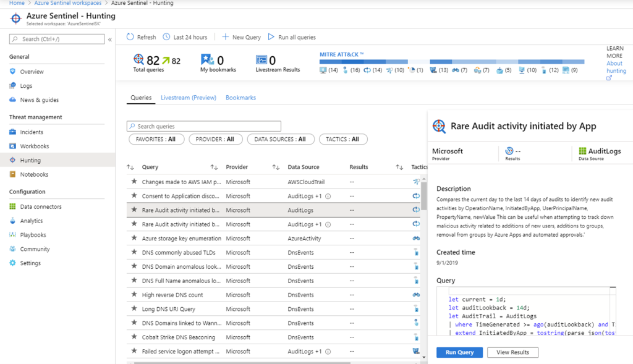Open Workbooks icon in sidebar

click(12, 146)
